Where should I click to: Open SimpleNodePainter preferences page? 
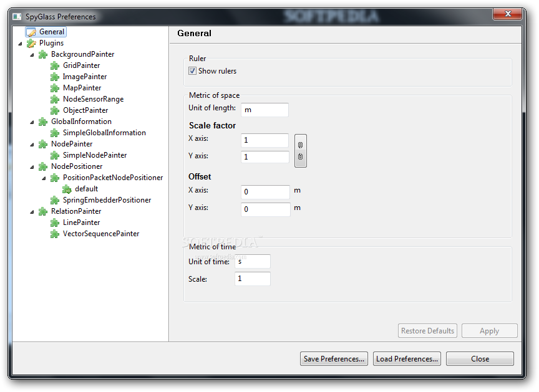(x=95, y=155)
